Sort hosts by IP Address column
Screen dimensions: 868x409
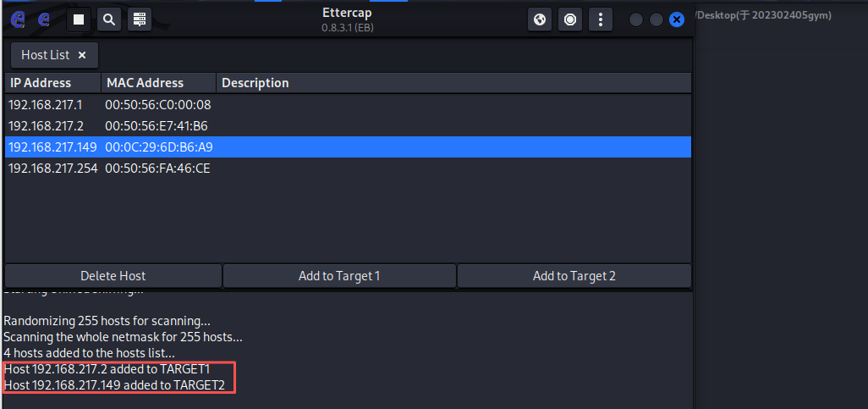[x=52, y=83]
